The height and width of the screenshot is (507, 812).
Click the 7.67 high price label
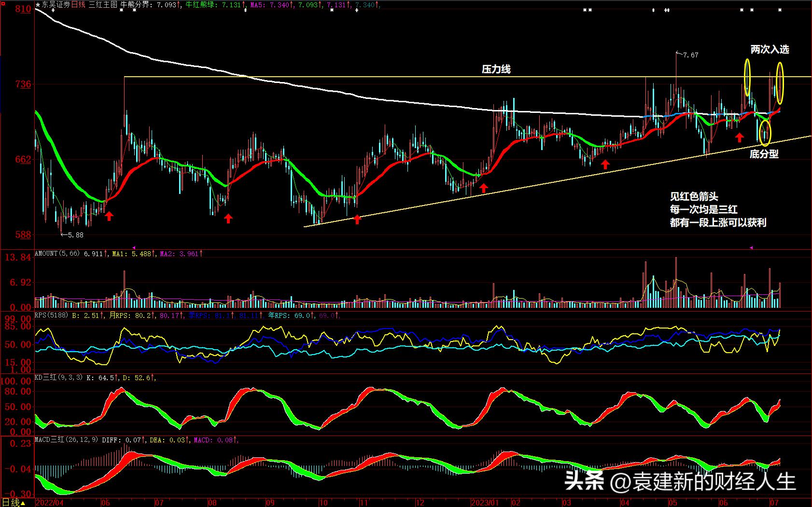(x=691, y=55)
